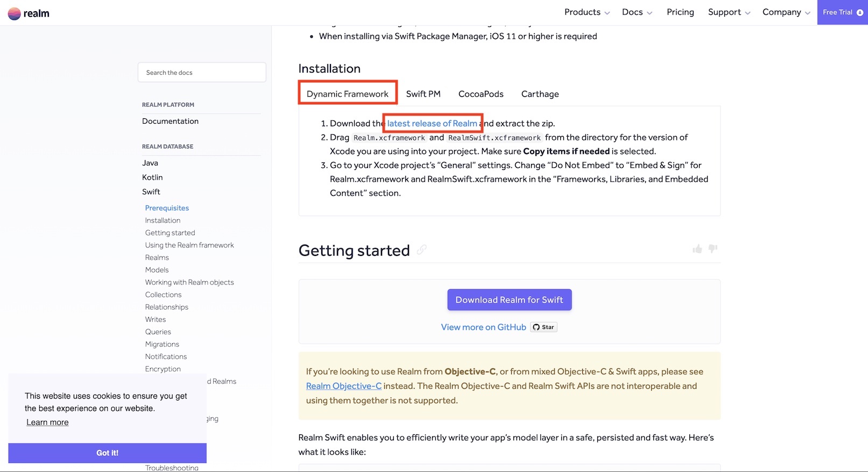Viewport: 868px width, 472px height.
Task: Click the Realm logo
Action: [x=29, y=13]
